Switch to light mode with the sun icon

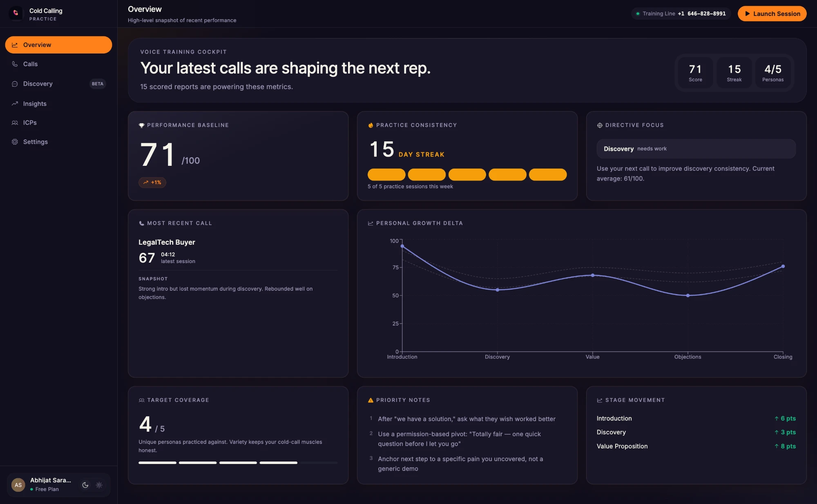(99, 485)
